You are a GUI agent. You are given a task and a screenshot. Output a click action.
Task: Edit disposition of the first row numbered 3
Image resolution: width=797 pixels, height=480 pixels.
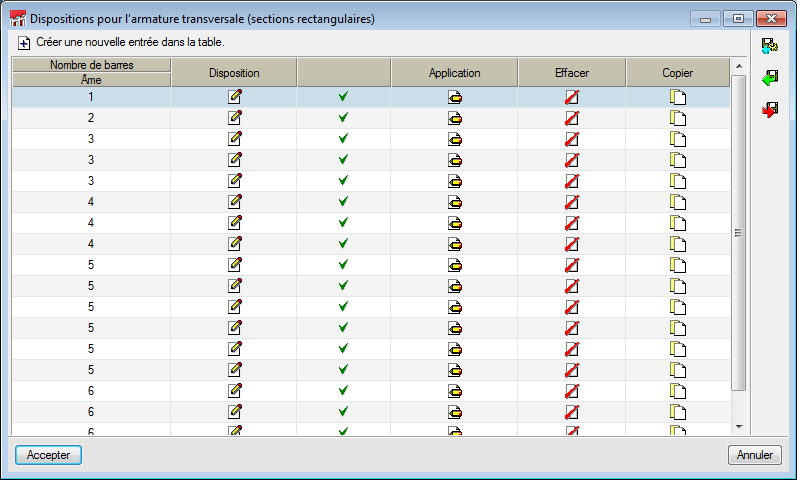234,139
